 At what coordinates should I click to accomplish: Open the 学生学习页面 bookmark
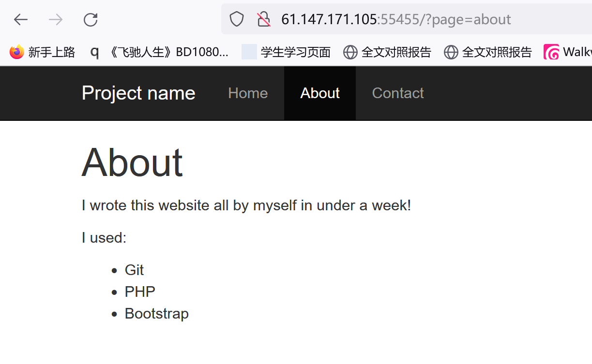(295, 52)
